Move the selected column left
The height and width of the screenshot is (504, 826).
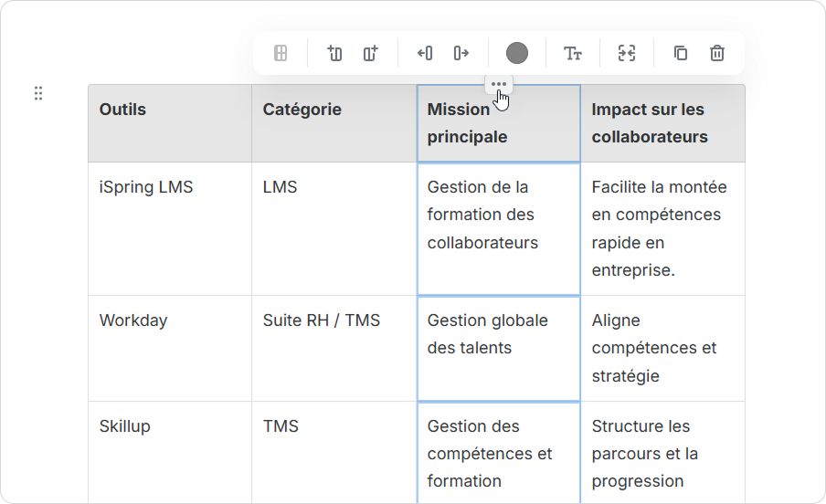click(x=425, y=54)
